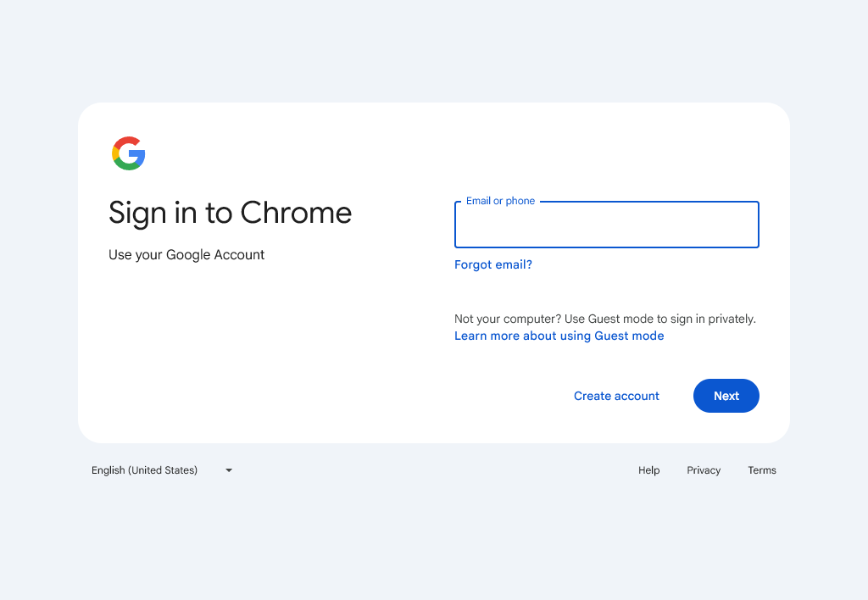This screenshot has width=868, height=600.
Task: Open the Terms link in footer
Action: click(x=761, y=470)
